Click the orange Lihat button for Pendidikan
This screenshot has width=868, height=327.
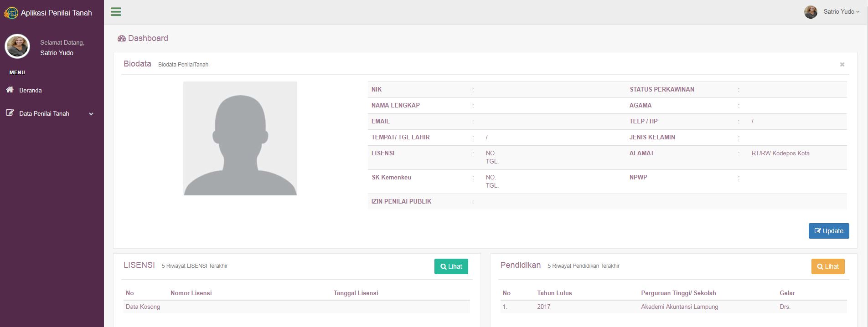click(828, 266)
